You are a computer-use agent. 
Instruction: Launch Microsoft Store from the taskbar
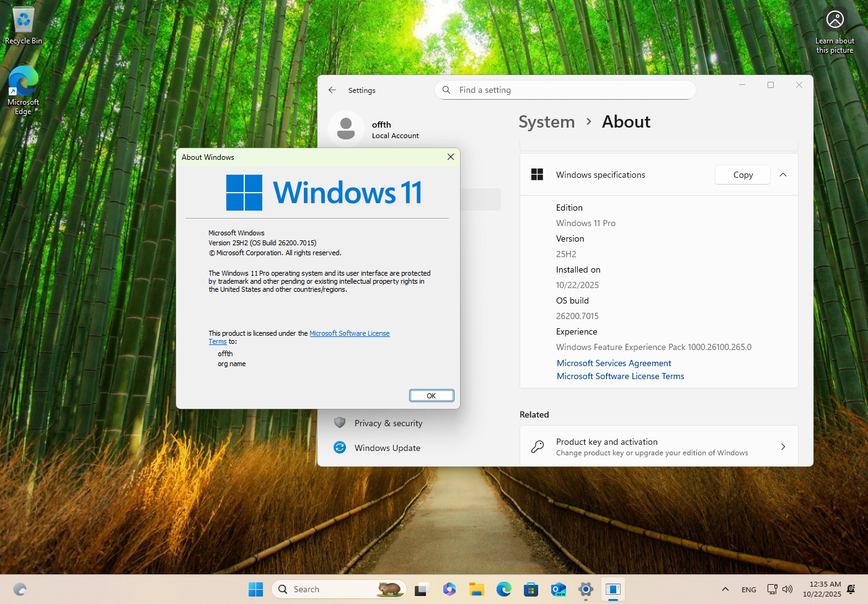pos(531,589)
